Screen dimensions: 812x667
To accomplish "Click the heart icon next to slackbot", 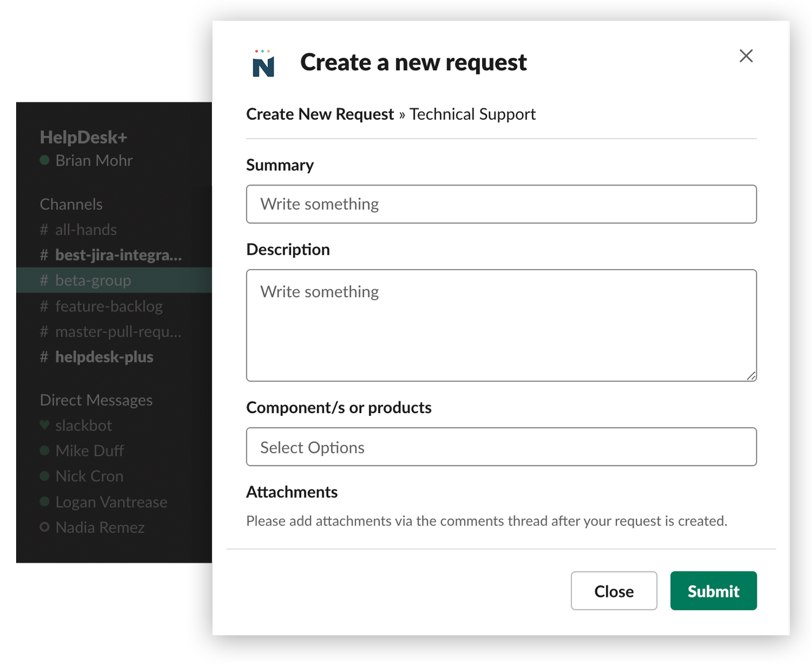I will pyautogui.click(x=44, y=425).
